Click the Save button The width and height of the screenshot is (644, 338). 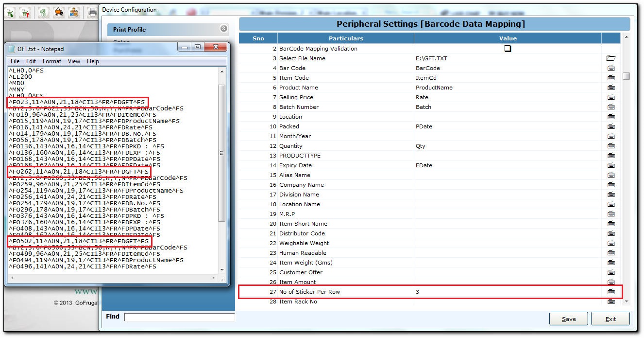(x=569, y=319)
